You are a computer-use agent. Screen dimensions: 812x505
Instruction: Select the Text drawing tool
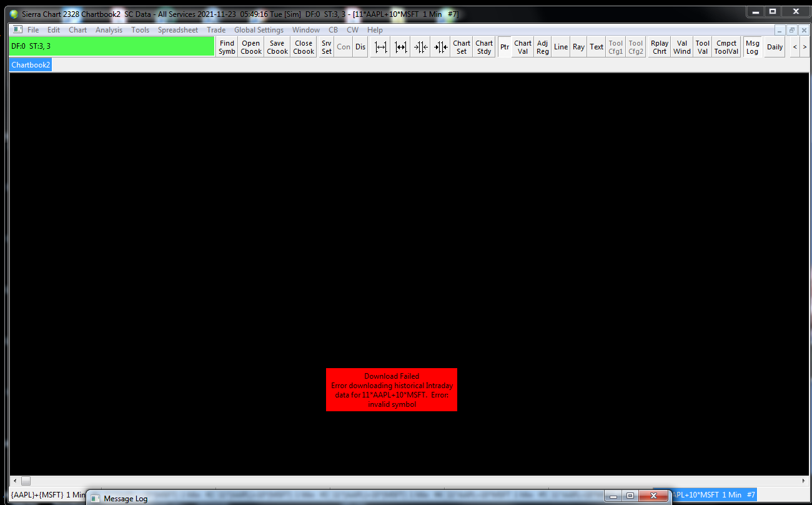click(597, 47)
